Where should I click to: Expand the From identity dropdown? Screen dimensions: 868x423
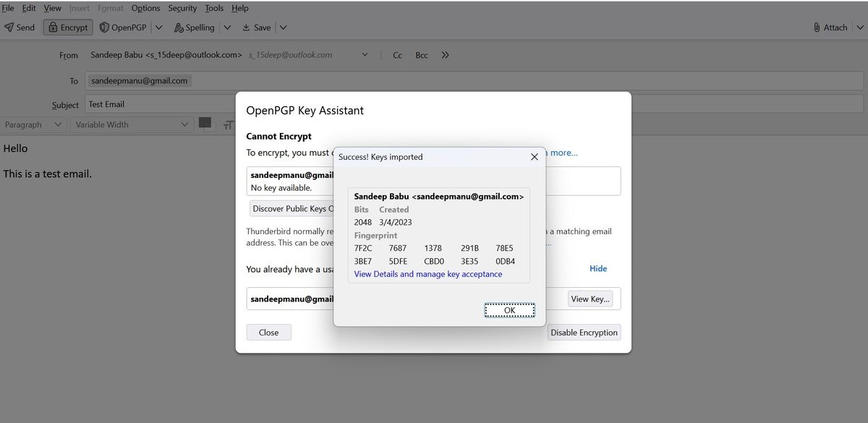365,55
